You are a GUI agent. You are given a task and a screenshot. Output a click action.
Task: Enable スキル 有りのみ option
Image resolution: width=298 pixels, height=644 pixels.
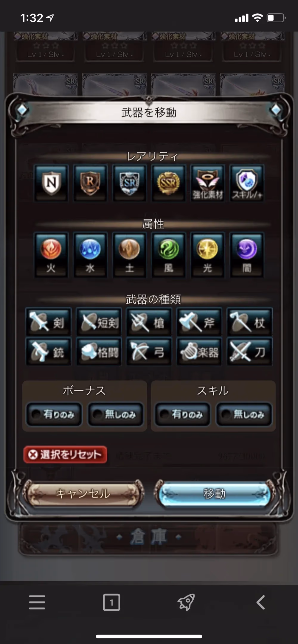(x=183, y=414)
